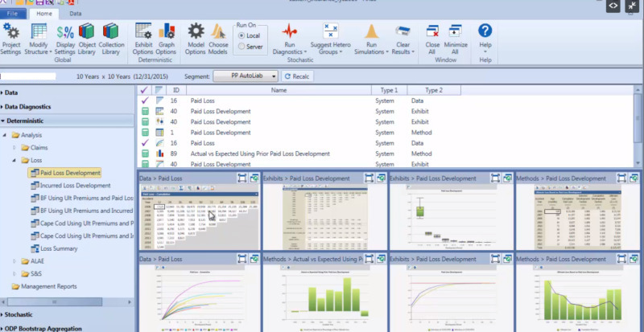Open the Paid Loss cumulative triangle thumbnail
Image resolution: width=644 pixels, height=332 pixels.
[200, 217]
